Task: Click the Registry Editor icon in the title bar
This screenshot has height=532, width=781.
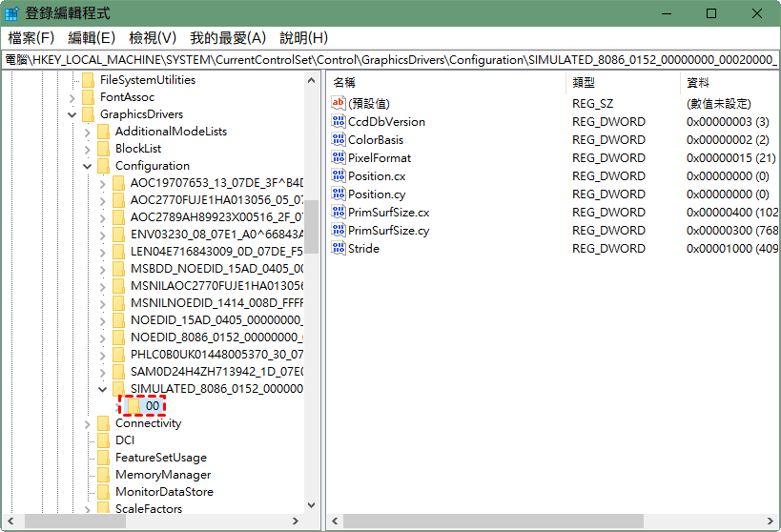Action: pos(13,13)
